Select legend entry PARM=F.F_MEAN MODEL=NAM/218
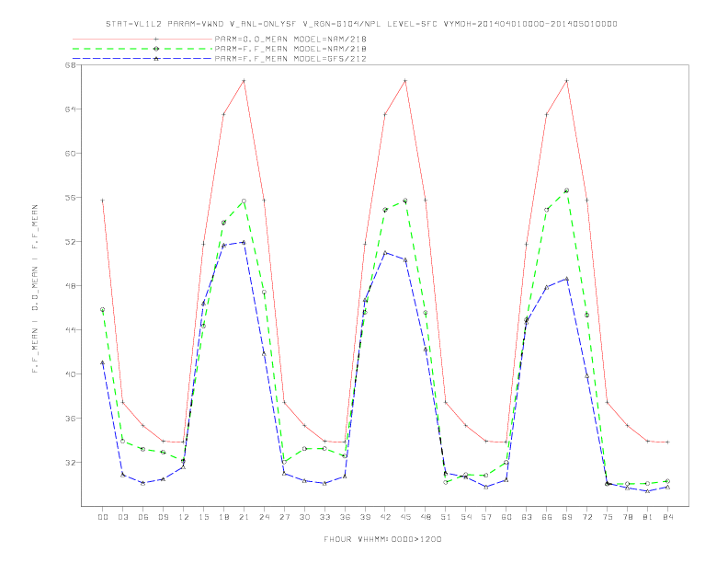The image size is (728, 563). pyautogui.click(x=290, y=49)
